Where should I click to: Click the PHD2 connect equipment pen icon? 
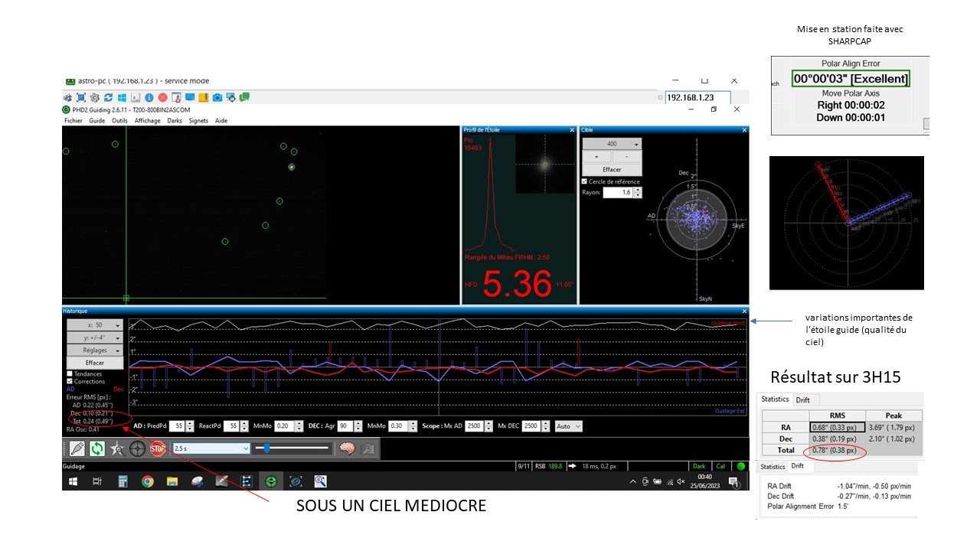tap(77, 448)
